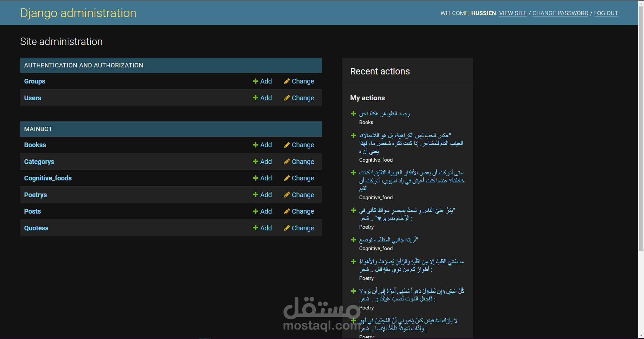Click the pencil icon for Poetrys

[x=287, y=194]
